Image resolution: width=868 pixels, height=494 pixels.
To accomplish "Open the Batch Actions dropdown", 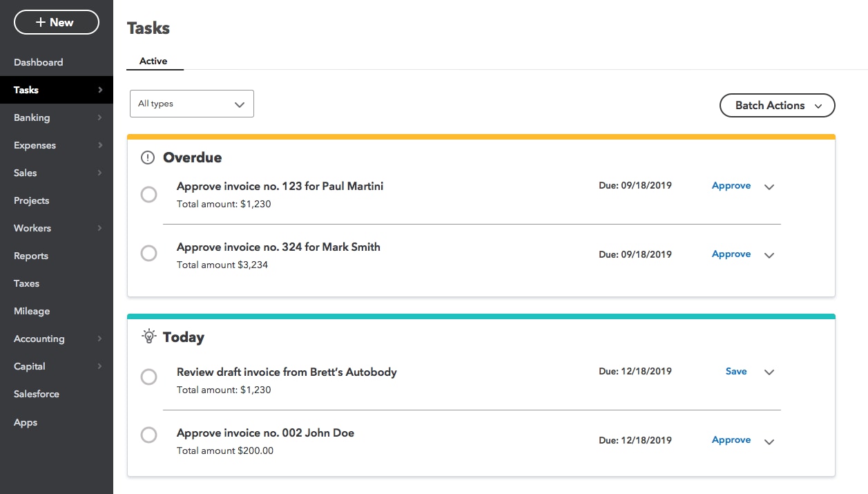I will [778, 106].
